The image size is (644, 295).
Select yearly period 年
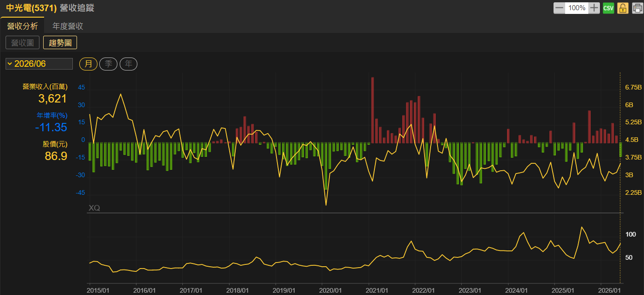tap(129, 64)
